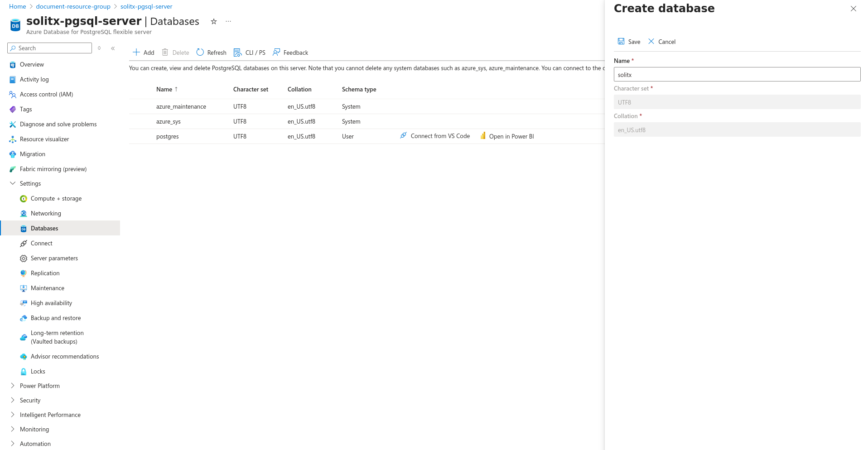The height and width of the screenshot is (450, 868).
Task: Click Fabric mirroring (preview) icon
Action: click(x=13, y=169)
